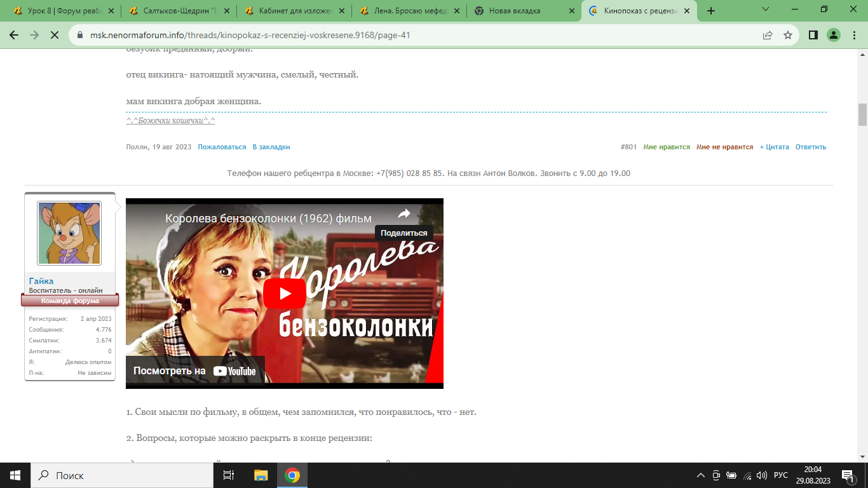
Task: Switch to the Новая вкладка tab
Action: pyautogui.click(x=515, y=11)
